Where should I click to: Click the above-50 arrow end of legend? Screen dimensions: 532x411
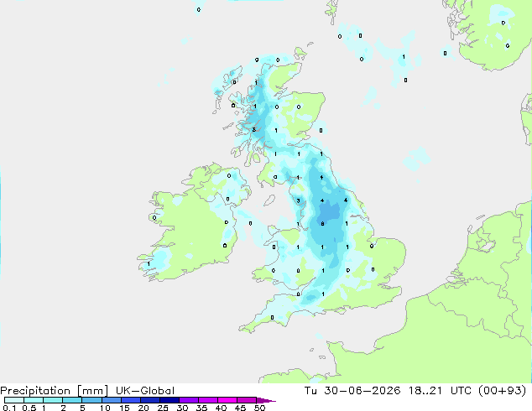266,400
